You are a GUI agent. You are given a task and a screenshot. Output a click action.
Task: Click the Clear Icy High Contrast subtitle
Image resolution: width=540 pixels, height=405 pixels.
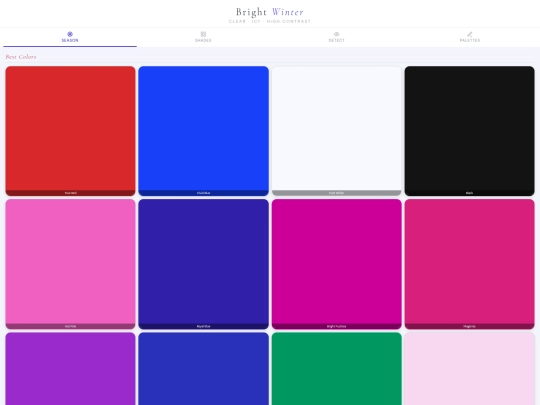(270, 21)
